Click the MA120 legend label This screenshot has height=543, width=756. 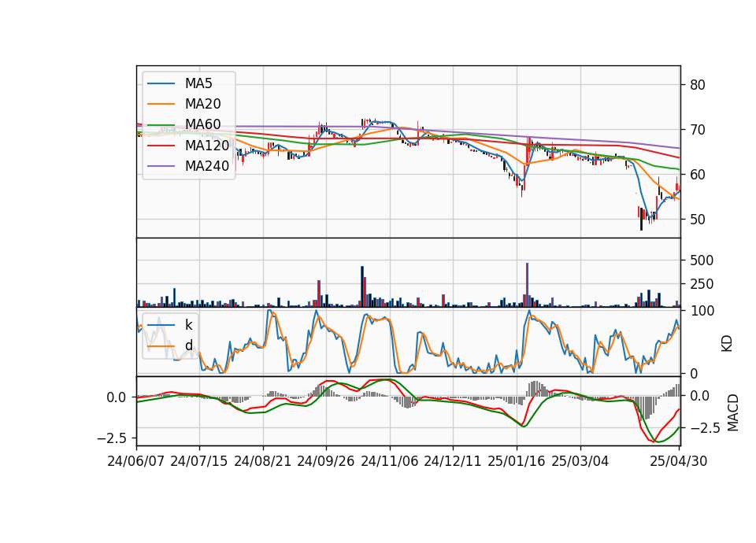click(x=207, y=145)
